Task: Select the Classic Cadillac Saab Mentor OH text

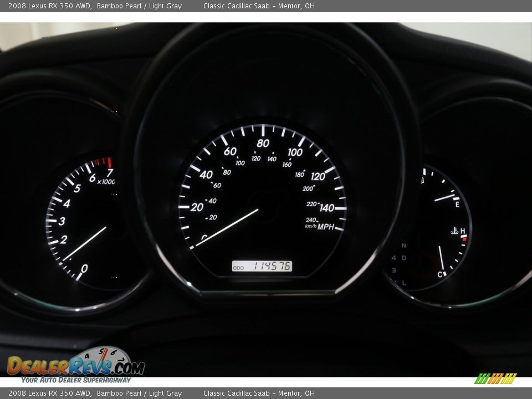Action: coord(259,5)
